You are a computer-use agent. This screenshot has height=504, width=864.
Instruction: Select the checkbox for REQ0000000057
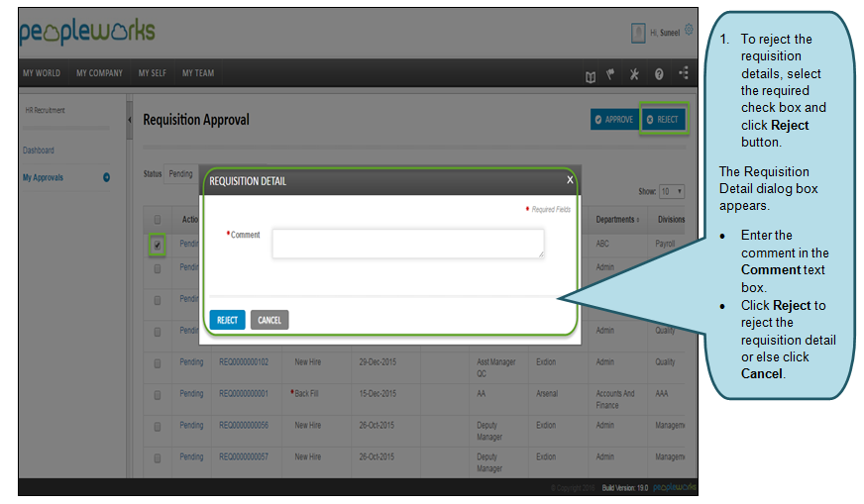(158, 458)
